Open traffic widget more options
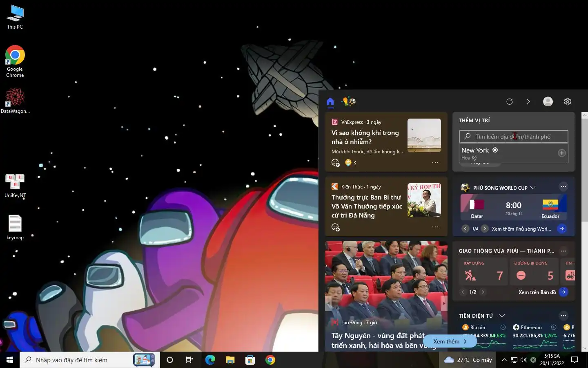Image resolution: width=588 pixels, height=368 pixels. tap(563, 251)
